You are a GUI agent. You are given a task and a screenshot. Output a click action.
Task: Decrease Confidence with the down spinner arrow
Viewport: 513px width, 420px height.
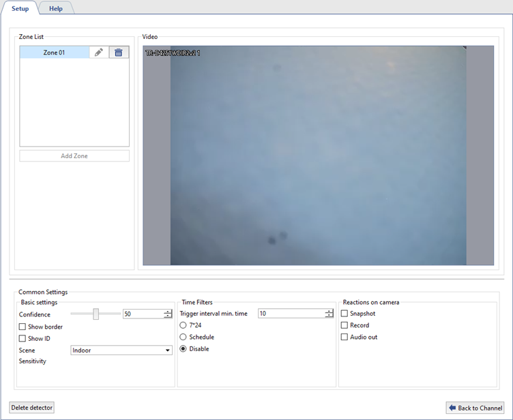tap(168, 316)
